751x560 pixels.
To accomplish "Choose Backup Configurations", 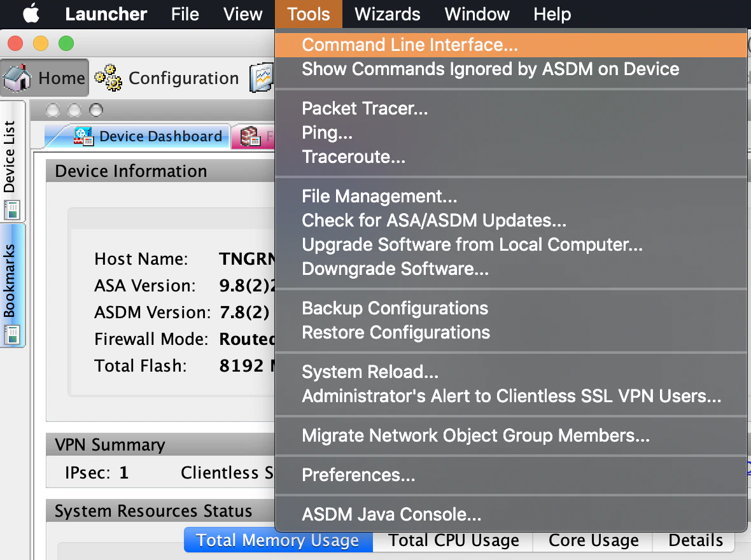I will (x=395, y=308).
